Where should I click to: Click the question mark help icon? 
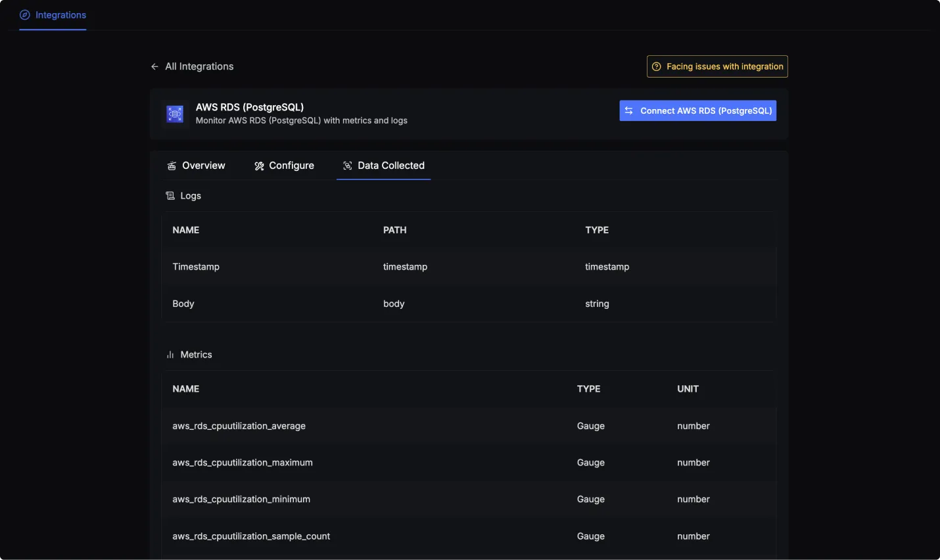[656, 66]
